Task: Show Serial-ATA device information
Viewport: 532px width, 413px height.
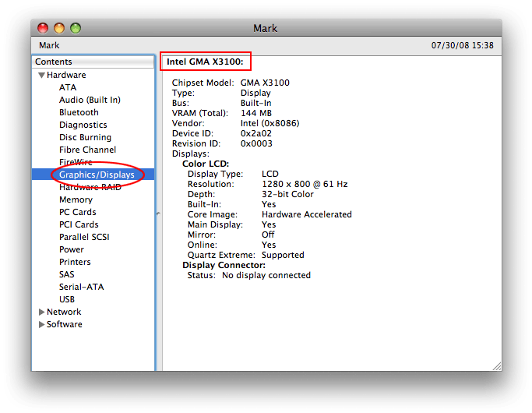Action: pyautogui.click(x=81, y=287)
